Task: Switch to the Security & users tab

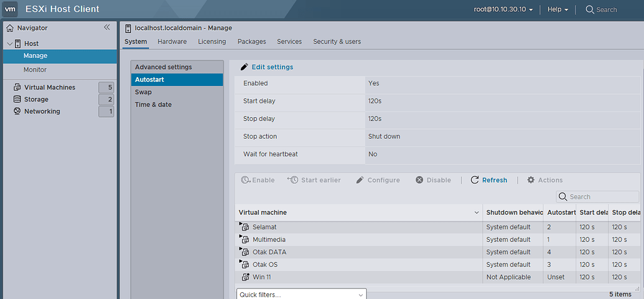Action: (x=337, y=42)
